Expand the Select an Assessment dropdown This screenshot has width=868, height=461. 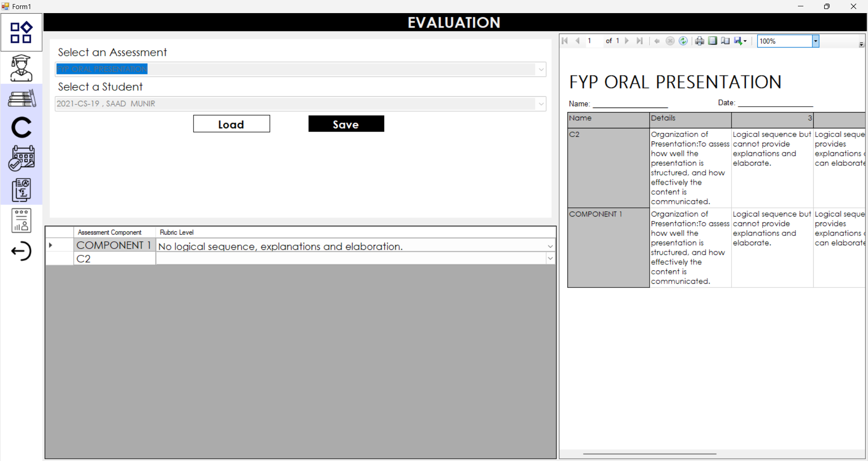(x=541, y=69)
